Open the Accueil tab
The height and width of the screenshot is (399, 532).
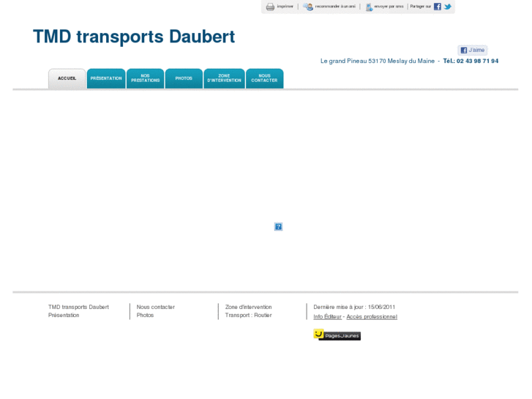click(67, 79)
